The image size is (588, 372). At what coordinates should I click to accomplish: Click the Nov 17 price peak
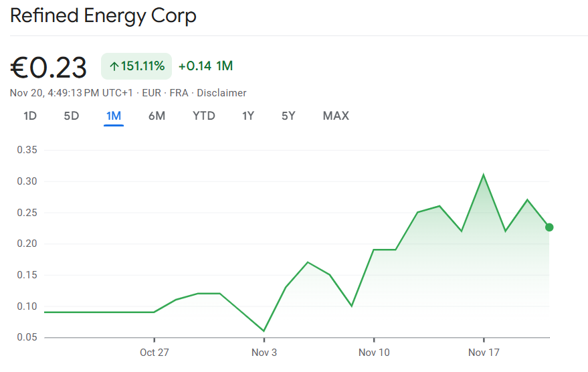click(x=483, y=175)
